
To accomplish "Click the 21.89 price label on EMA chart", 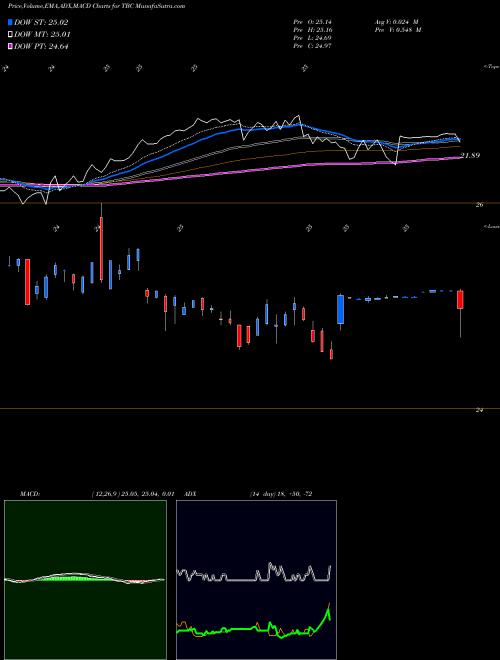I will (470, 155).
